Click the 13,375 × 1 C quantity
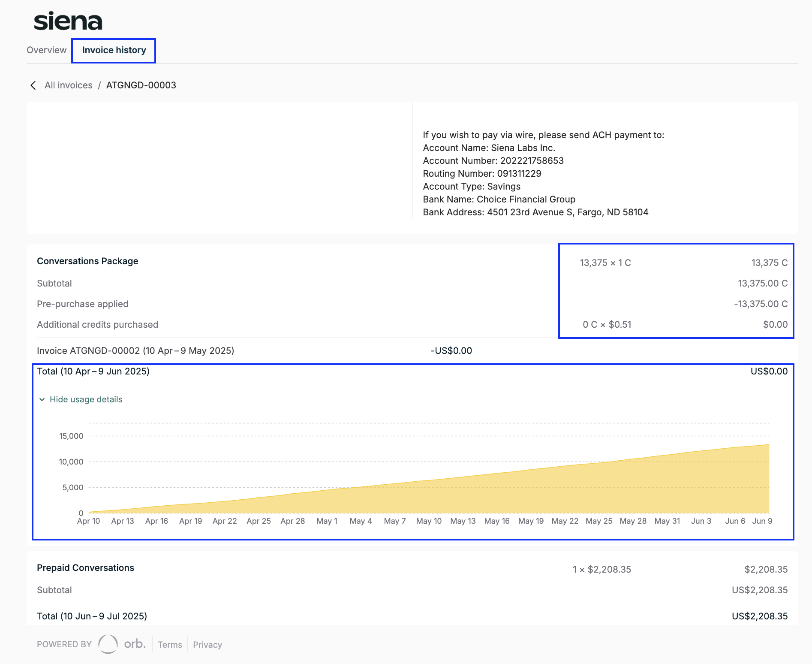This screenshot has width=812, height=664. click(x=605, y=263)
